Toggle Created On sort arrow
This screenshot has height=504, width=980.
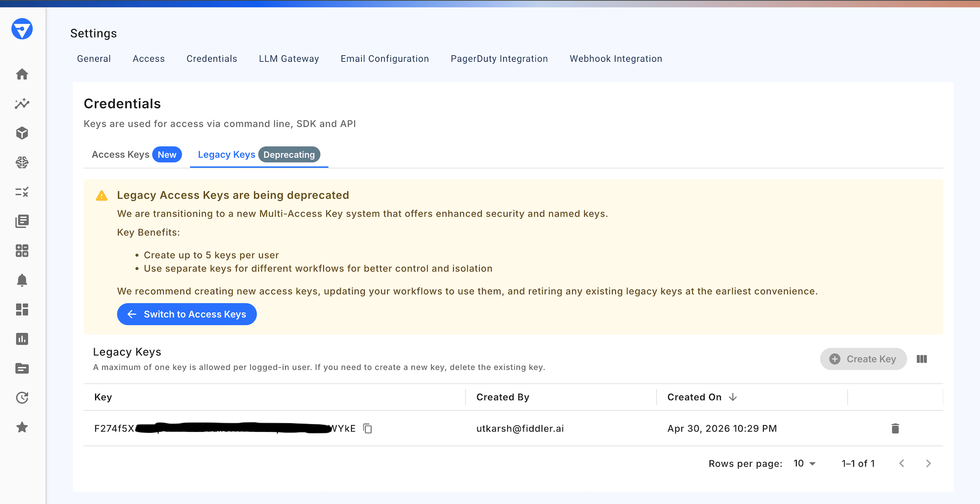pyautogui.click(x=733, y=397)
